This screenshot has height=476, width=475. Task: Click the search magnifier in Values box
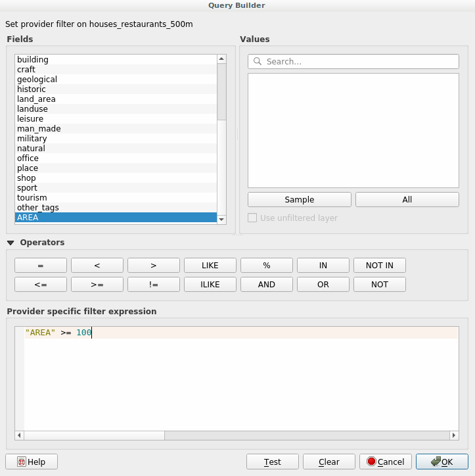point(257,62)
